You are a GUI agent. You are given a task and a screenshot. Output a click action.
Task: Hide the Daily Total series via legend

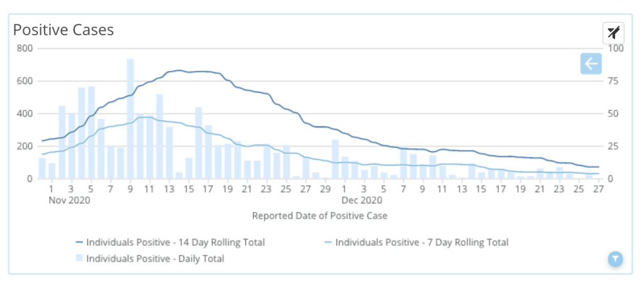click(155, 258)
